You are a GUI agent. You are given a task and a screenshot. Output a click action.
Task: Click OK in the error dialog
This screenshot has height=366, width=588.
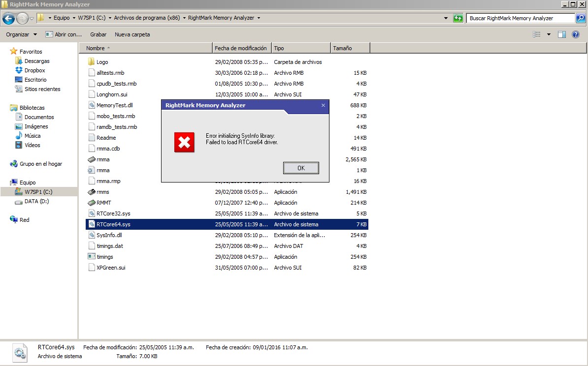(x=301, y=168)
